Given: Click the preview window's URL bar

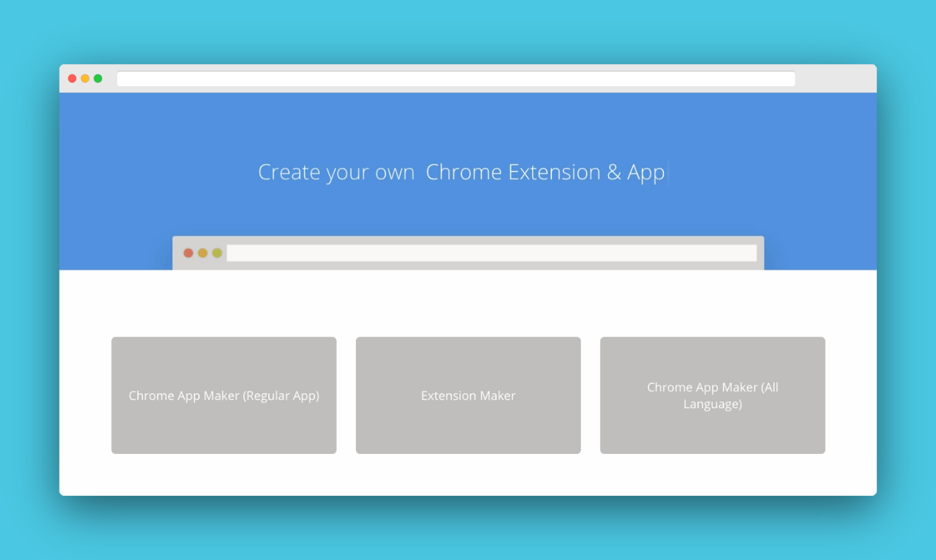Looking at the screenshot, I should 492,253.
